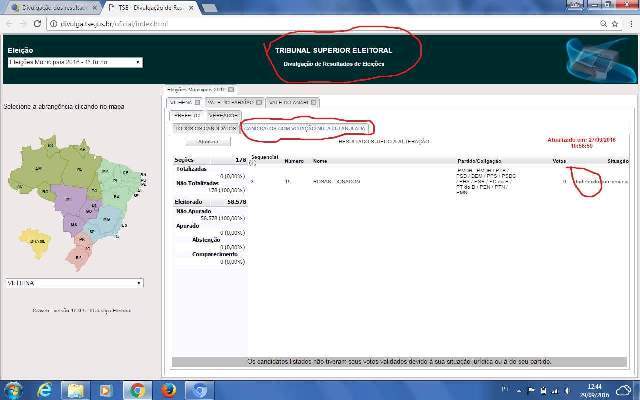Viewport: 640px width, 400px height.
Task: Go back using the browser back arrow
Action: coord(9,24)
